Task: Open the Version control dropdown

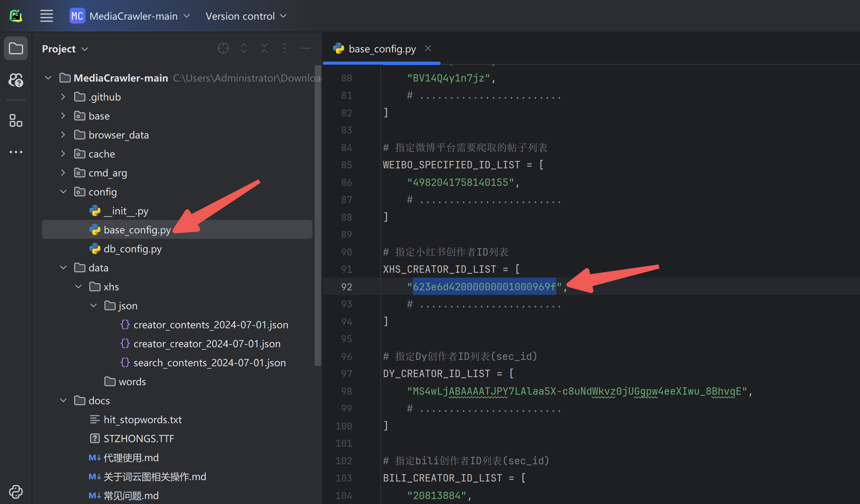Action: pyautogui.click(x=246, y=16)
